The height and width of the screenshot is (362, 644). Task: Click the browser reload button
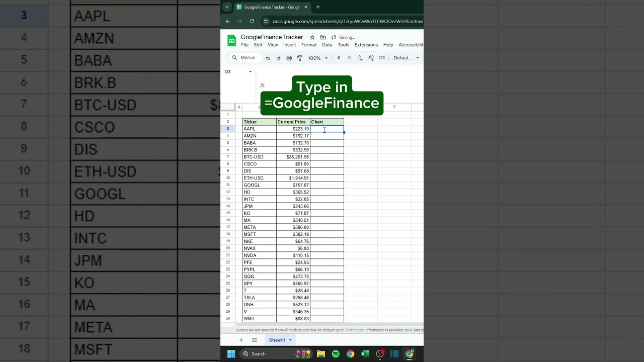pos(252,21)
